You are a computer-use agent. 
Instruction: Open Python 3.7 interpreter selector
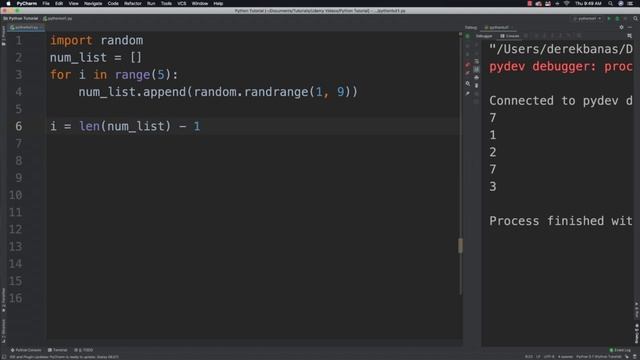[x=599, y=357]
